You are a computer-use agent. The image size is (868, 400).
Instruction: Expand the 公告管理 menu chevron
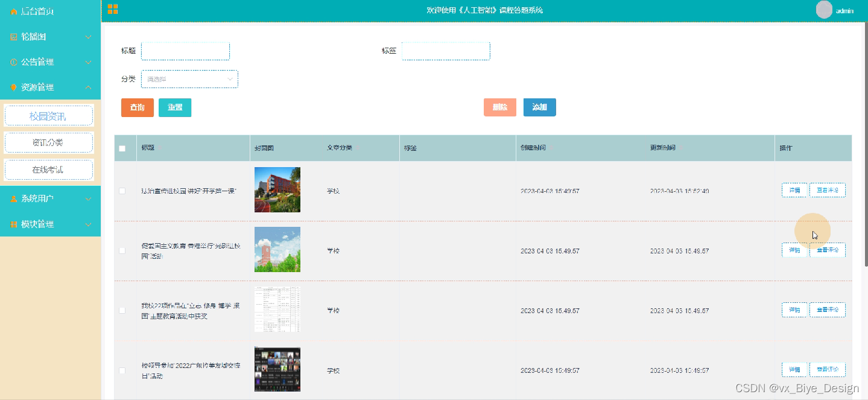pos(89,62)
